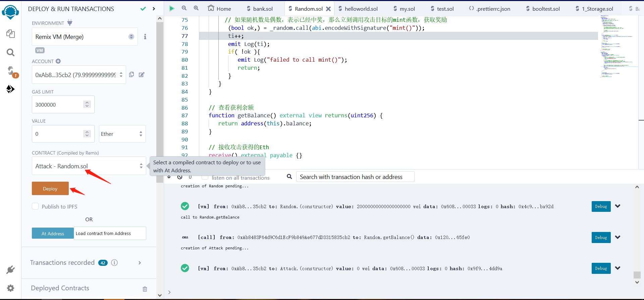Switch to the 1_Storage.sol tab
The image size is (644, 300).
tap(595, 9)
